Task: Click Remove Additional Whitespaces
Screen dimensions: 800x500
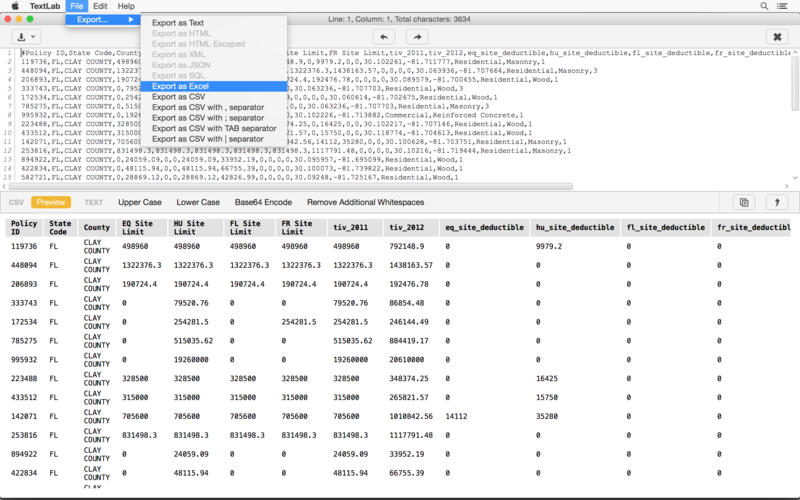Action: tap(365, 202)
